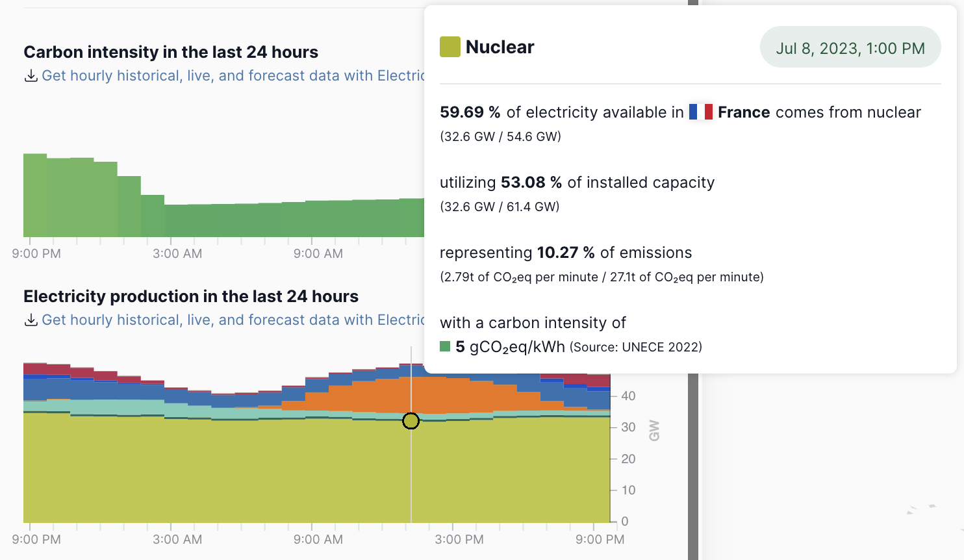Click the Electricity production in the last 24 hours heading
Screen dimensions: 964x560
pos(191,296)
